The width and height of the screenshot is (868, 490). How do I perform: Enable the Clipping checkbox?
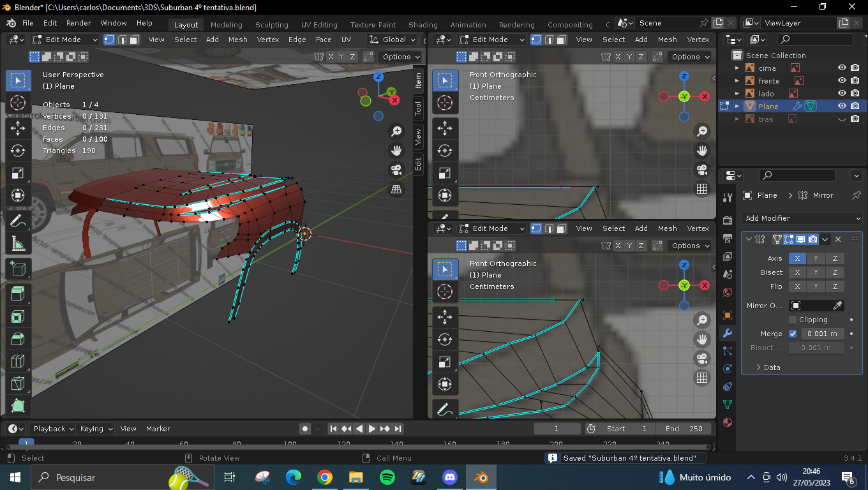click(793, 320)
